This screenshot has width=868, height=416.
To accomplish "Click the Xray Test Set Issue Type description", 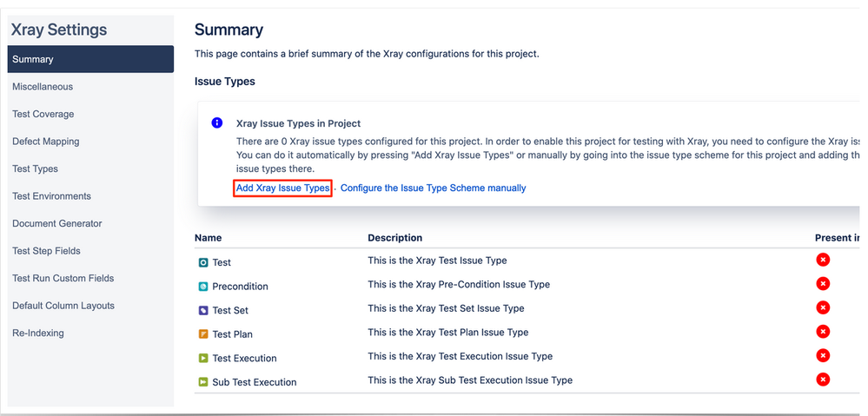I will click(x=447, y=308).
